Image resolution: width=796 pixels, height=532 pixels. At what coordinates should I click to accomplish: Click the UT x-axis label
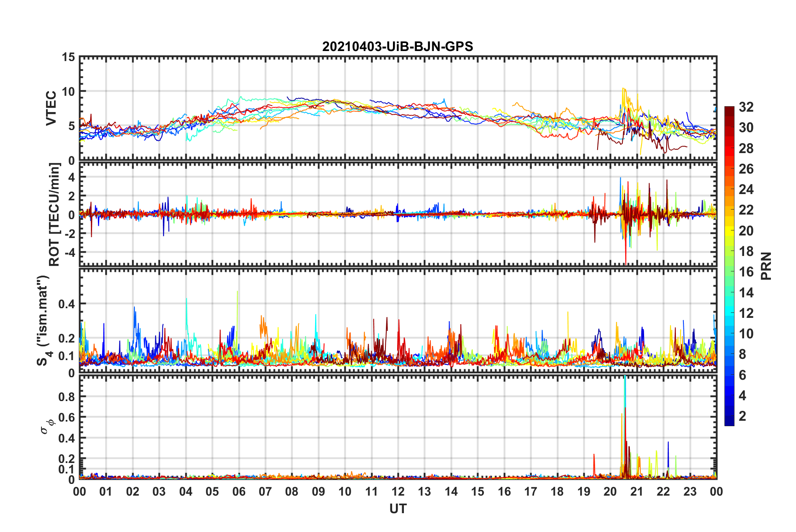pyautogui.click(x=398, y=509)
